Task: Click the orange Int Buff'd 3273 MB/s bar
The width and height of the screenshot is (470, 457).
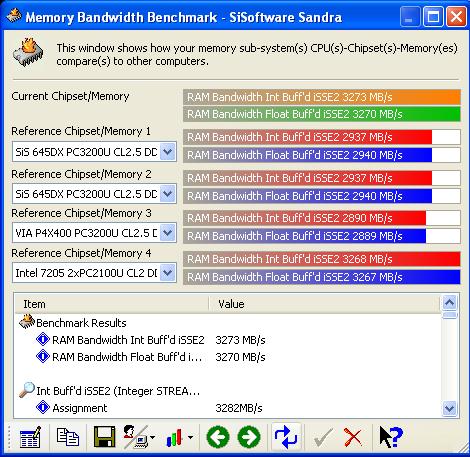Action: pyautogui.click(x=322, y=97)
